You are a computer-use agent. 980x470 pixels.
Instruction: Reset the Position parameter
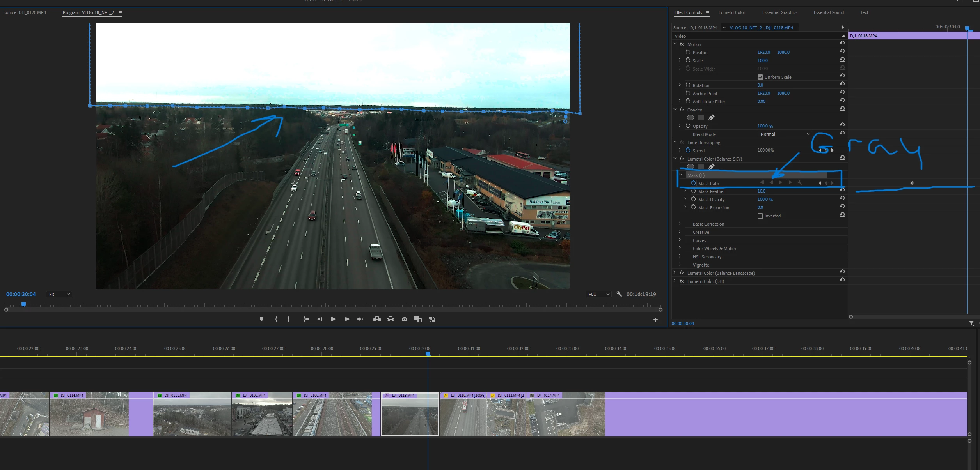842,51
